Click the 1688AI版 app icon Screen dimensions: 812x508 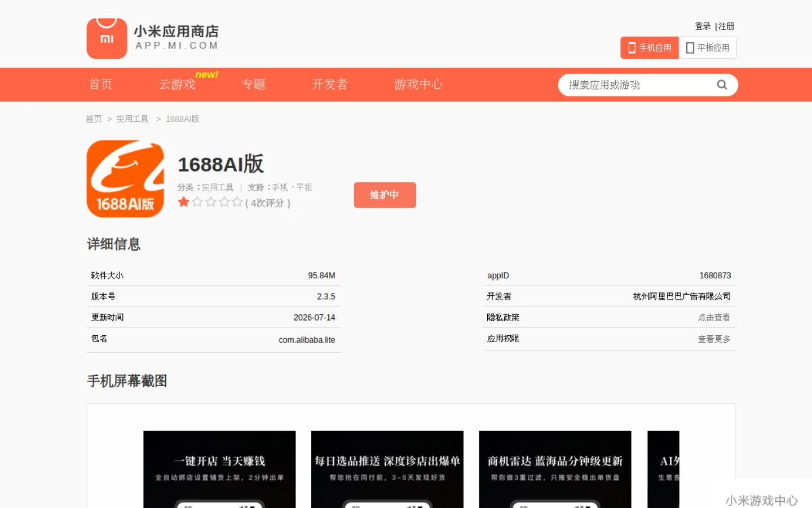point(125,178)
